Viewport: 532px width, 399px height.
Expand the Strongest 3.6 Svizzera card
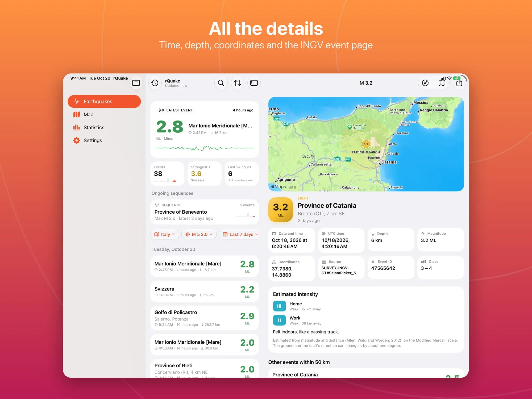click(x=205, y=173)
